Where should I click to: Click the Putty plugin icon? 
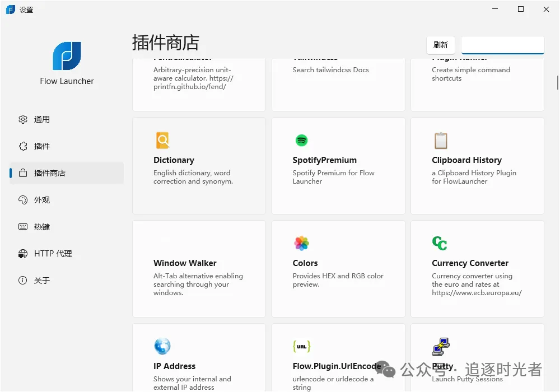click(441, 346)
